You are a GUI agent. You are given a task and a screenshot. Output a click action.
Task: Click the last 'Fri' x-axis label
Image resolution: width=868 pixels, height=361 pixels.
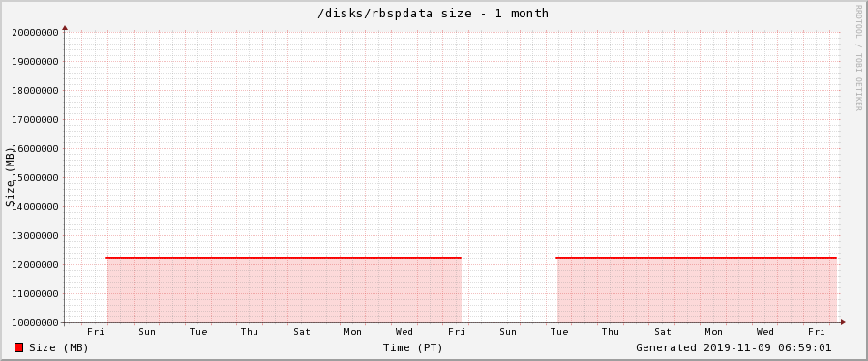[x=817, y=332]
